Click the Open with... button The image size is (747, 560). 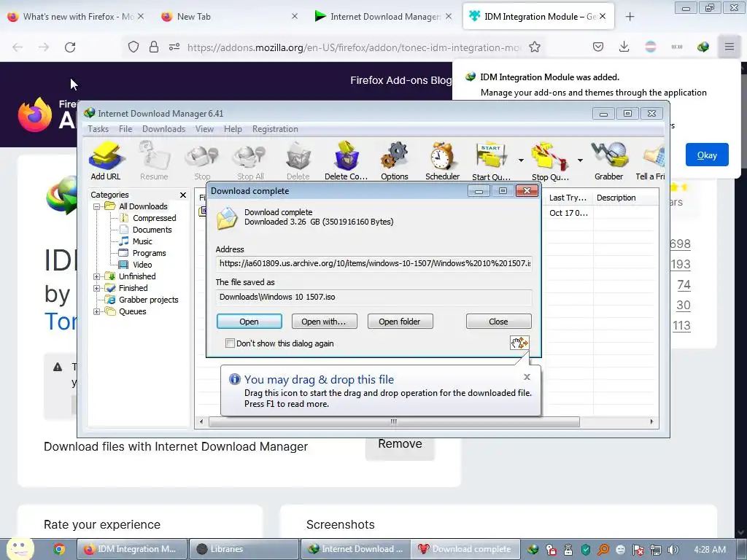pyautogui.click(x=323, y=322)
